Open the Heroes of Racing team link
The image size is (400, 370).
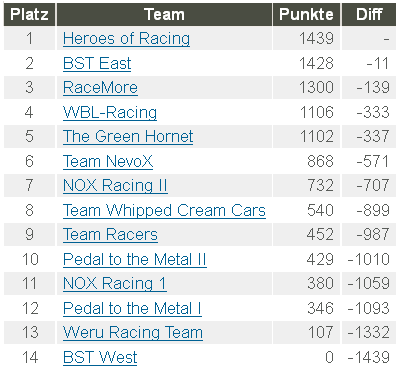[x=126, y=38]
